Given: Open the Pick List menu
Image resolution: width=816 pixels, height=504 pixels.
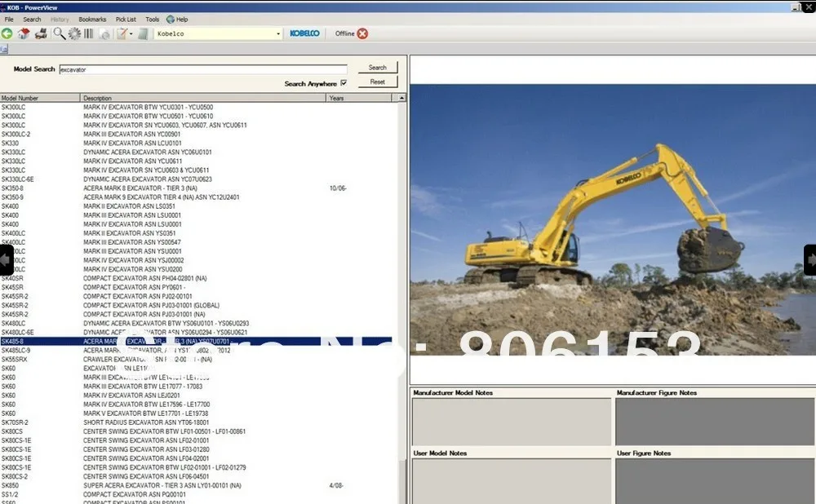Looking at the screenshot, I should coord(126,20).
